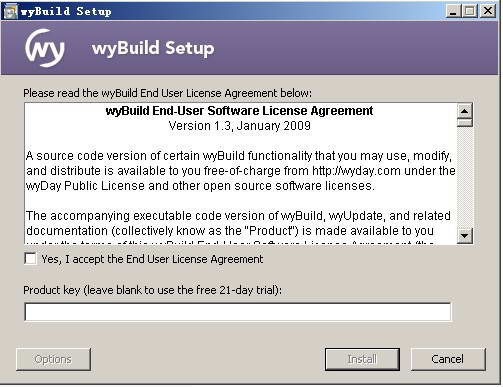Open the Options button
503x387 pixels.
coord(53,359)
